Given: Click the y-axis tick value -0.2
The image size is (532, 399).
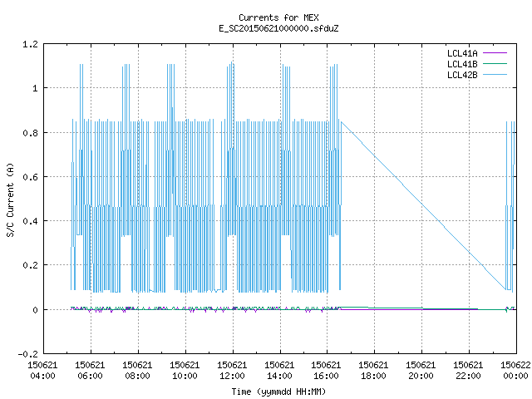Looking at the screenshot, I should [x=27, y=354].
